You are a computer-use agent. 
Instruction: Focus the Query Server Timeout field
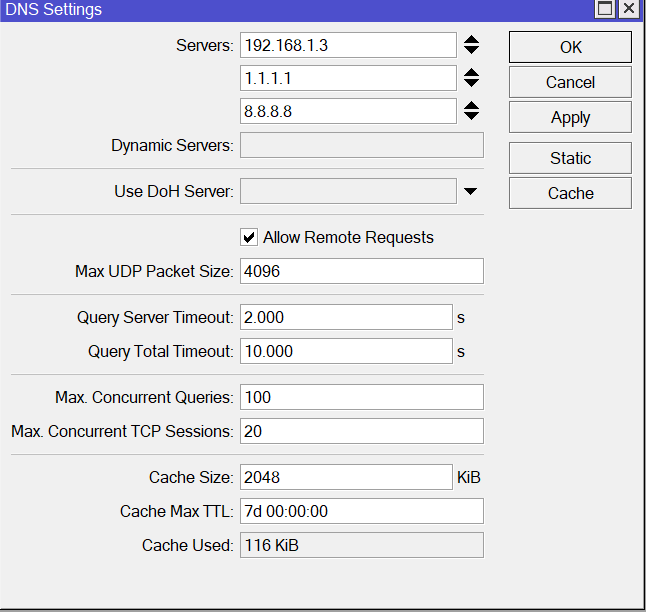point(346,317)
